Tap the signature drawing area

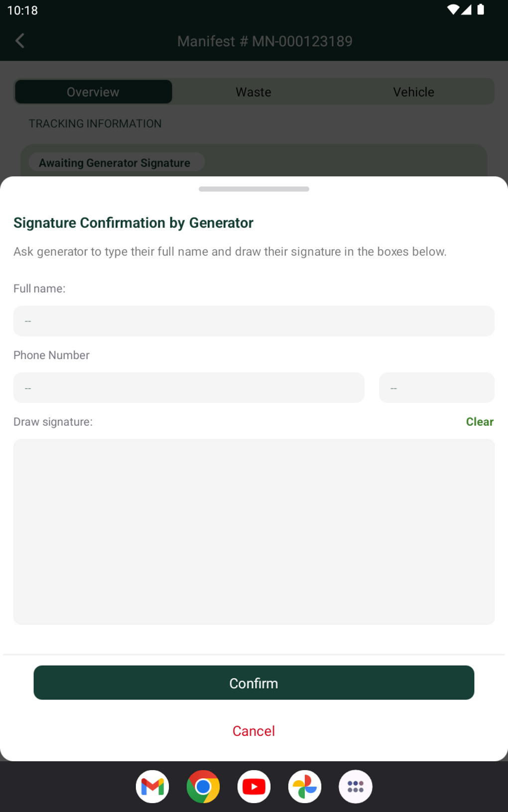pos(254,531)
